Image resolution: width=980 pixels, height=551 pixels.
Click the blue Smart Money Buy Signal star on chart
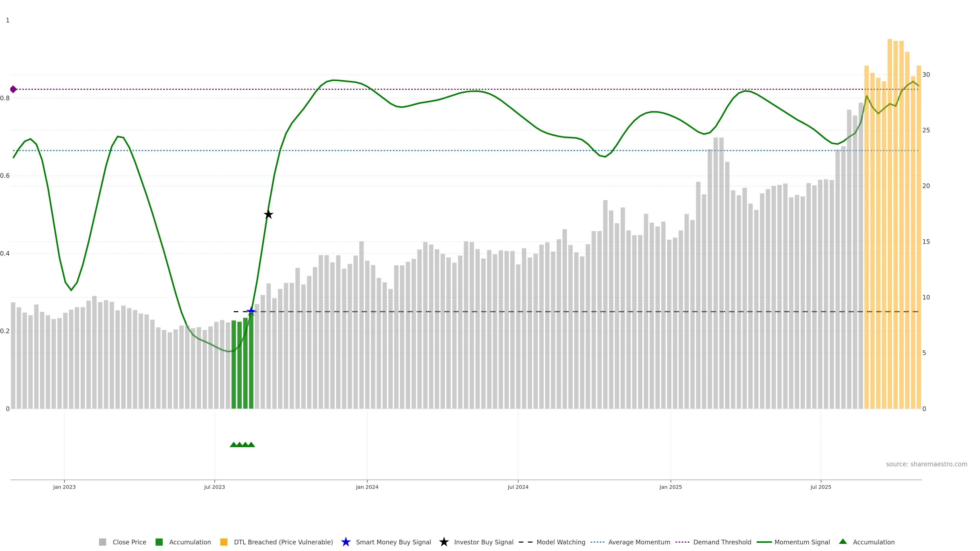(x=251, y=311)
